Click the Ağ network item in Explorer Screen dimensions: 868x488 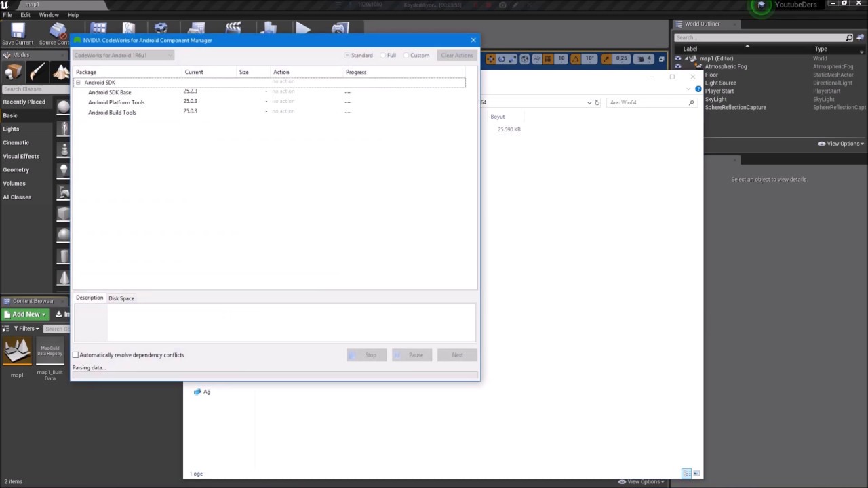pyautogui.click(x=202, y=392)
